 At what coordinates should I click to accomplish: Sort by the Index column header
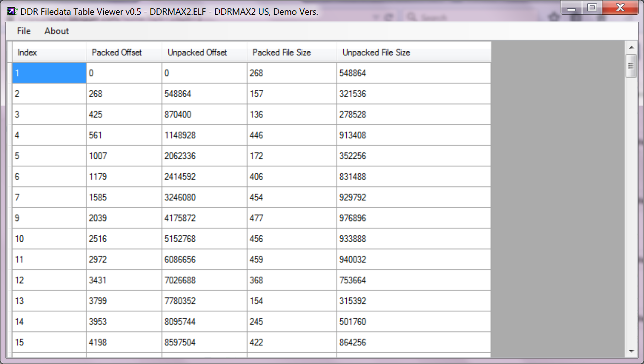click(x=49, y=52)
